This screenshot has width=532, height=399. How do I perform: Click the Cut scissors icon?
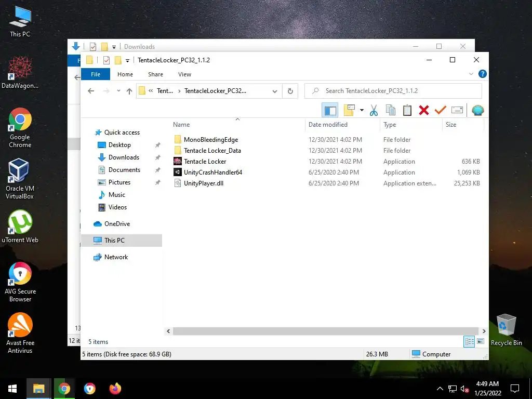[374, 110]
